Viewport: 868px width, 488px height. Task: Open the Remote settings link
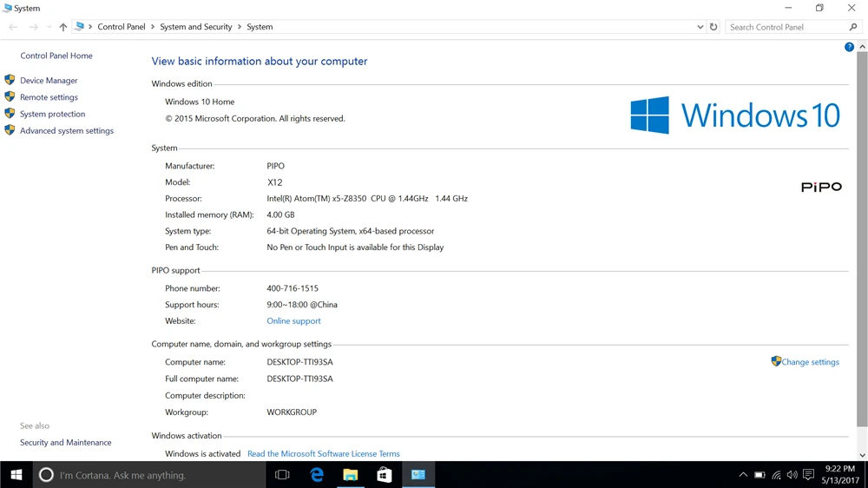pos(49,97)
